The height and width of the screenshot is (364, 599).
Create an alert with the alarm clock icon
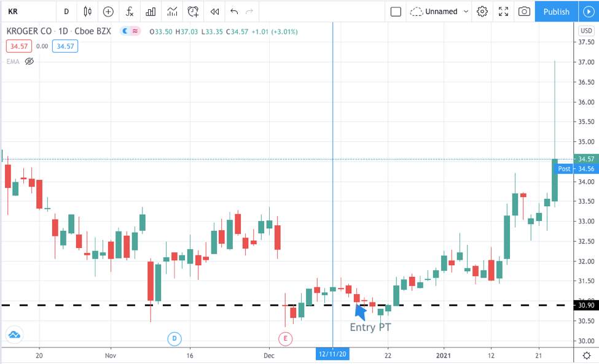194,12
